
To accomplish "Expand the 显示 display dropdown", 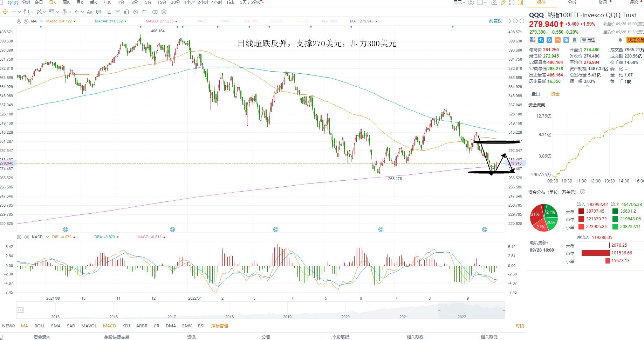I will [x=459, y=2].
